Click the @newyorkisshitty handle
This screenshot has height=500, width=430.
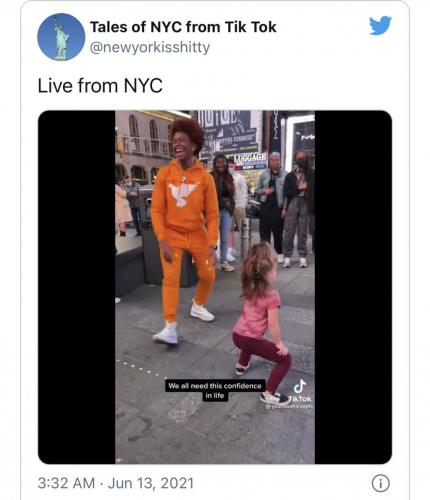click(150, 47)
